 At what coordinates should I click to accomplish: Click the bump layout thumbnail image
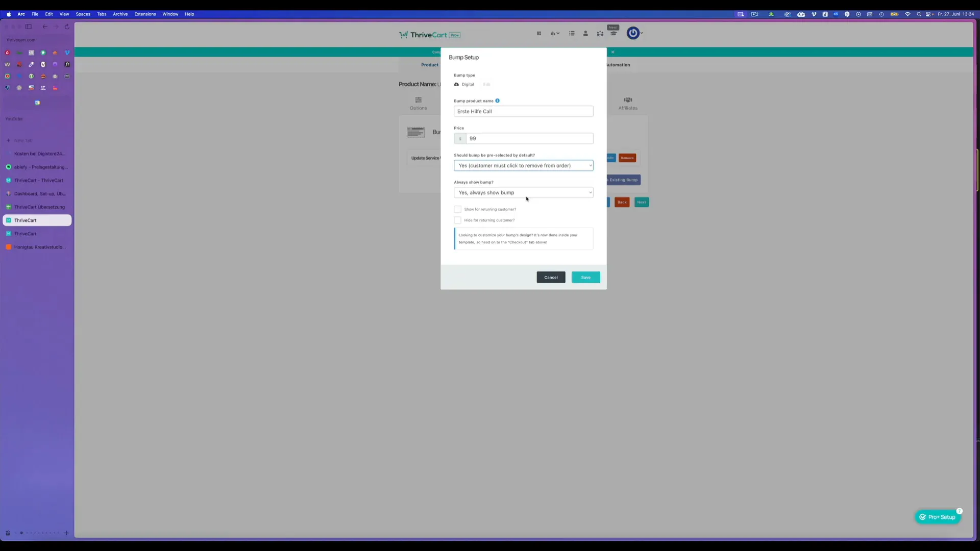(x=415, y=132)
